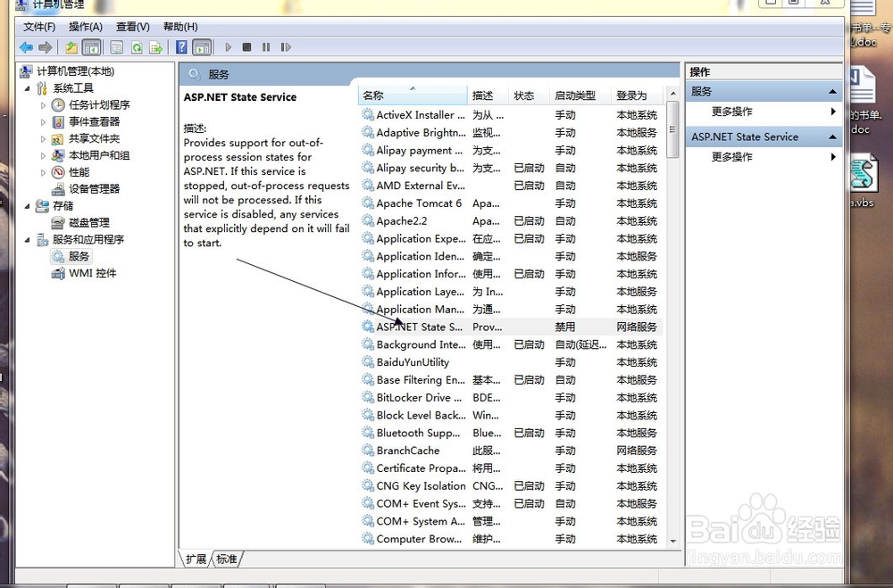Click the services list vertical scrollbar thumb

pyautogui.click(x=672, y=129)
